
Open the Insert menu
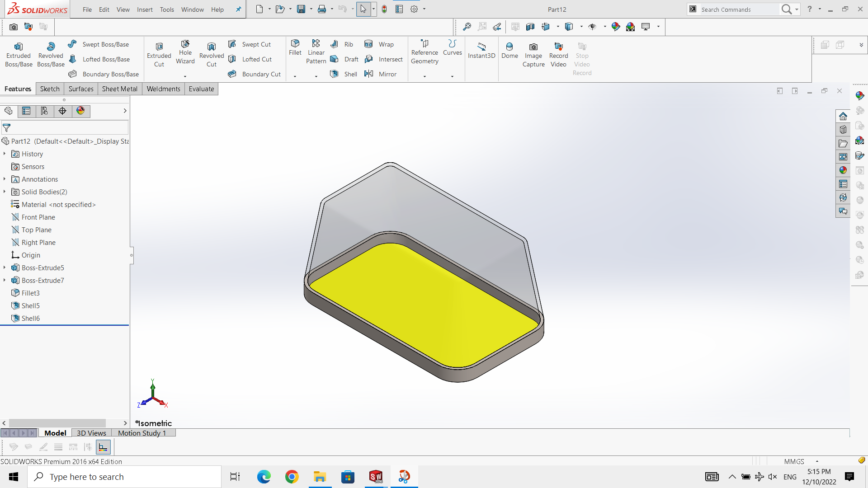(145, 9)
